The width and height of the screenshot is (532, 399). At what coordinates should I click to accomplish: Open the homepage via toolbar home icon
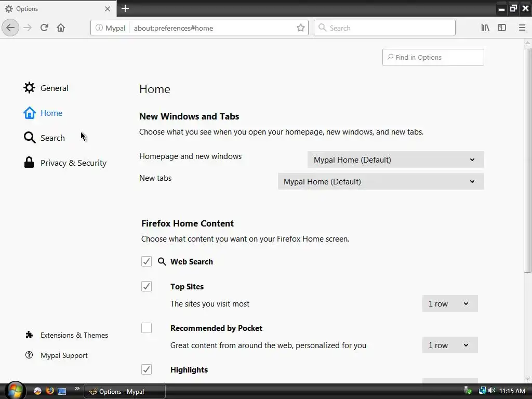pos(61,28)
